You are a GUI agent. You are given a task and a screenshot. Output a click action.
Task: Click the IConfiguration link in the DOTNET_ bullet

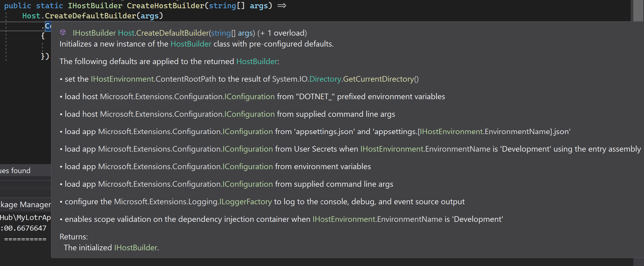[x=249, y=96]
